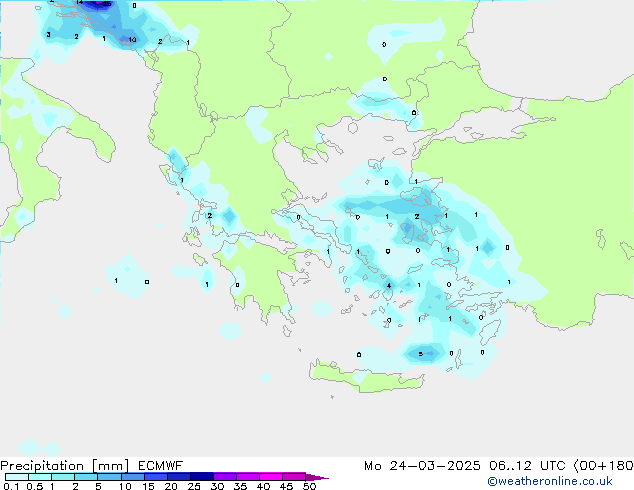
Task: Click the "35" legend tick label
Action: pyautogui.click(x=240, y=486)
